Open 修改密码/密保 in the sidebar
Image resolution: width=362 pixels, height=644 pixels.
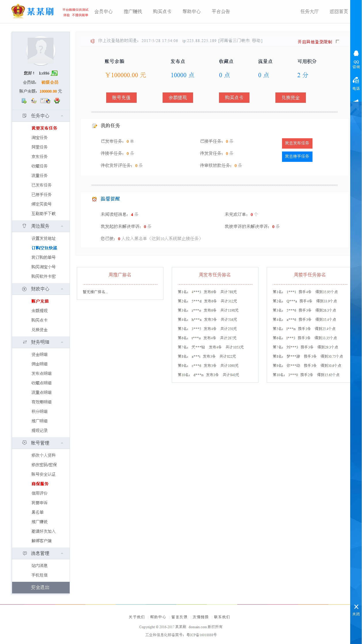coord(44,465)
